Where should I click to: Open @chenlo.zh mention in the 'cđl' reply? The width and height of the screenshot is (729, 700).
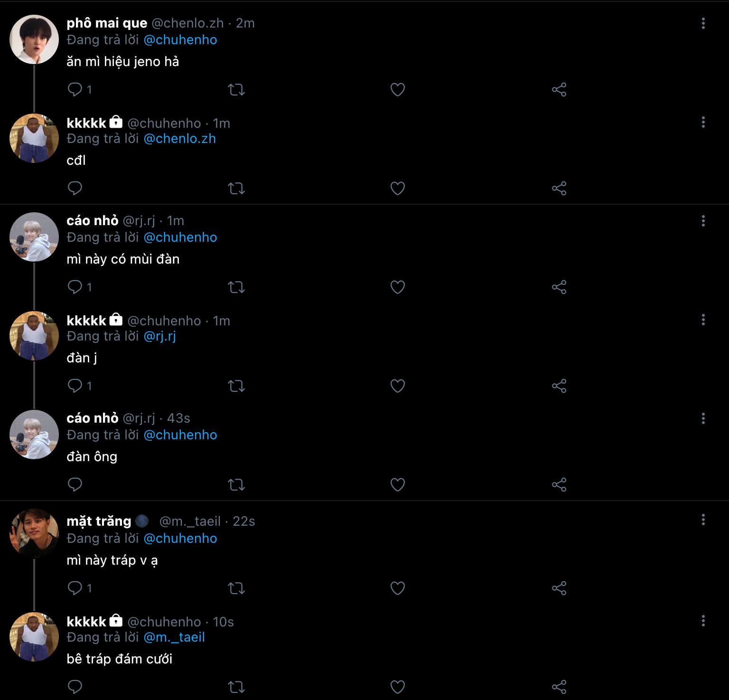click(x=180, y=139)
